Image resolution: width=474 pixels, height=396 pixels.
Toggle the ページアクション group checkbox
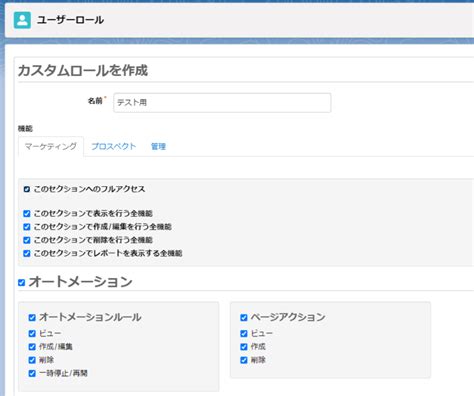pos(244,317)
